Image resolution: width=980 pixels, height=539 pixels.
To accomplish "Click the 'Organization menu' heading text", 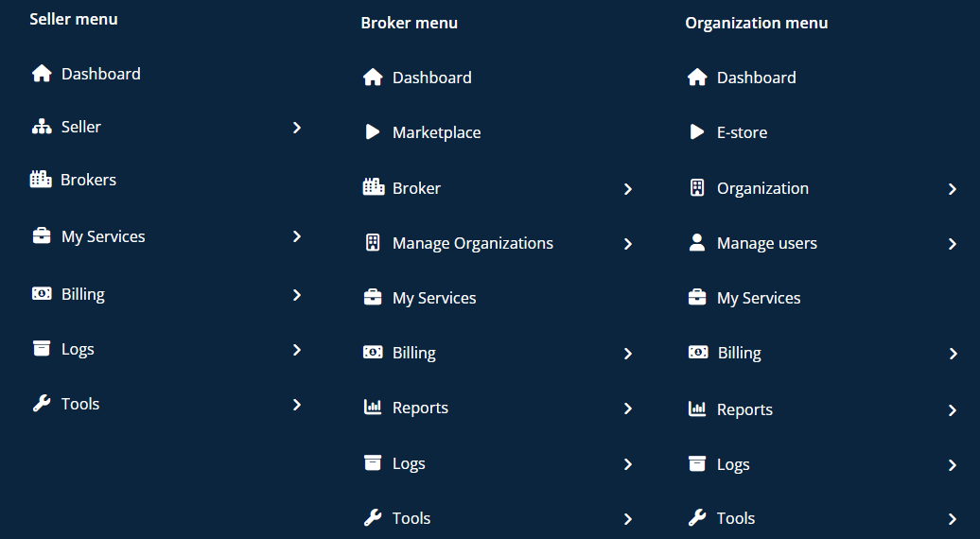I will point(756,23).
